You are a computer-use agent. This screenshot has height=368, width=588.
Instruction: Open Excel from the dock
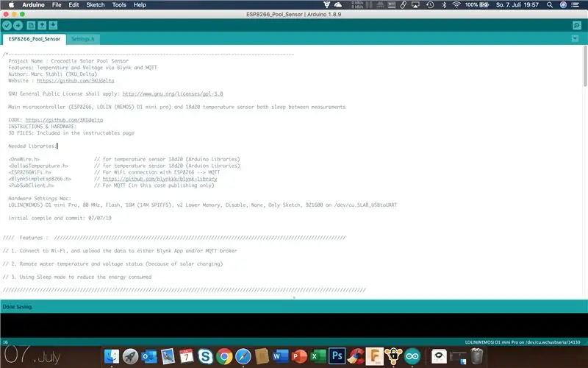click(318, 356)
